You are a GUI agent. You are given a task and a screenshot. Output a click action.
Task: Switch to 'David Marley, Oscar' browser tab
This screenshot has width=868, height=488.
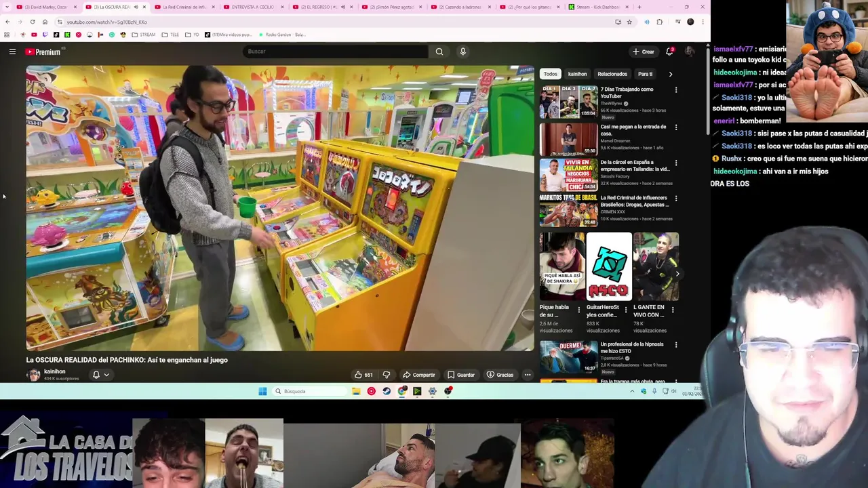pos(45,7)
